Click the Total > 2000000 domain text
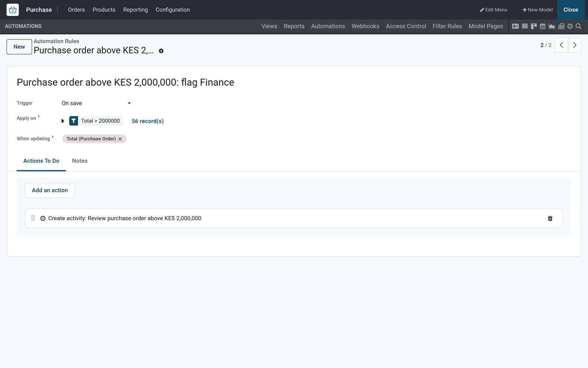The height and width of the screenshot is (368, 588). [x=100, y=121]
